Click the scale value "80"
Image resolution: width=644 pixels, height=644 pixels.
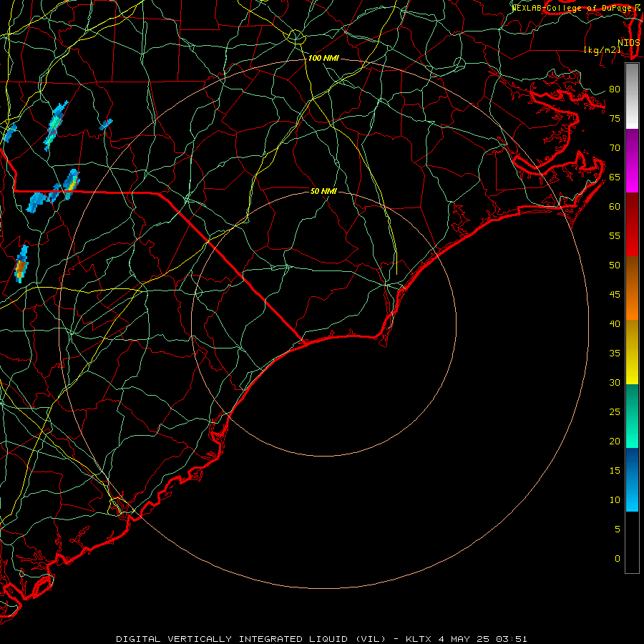pyautogui.click(x=615, y=89)
